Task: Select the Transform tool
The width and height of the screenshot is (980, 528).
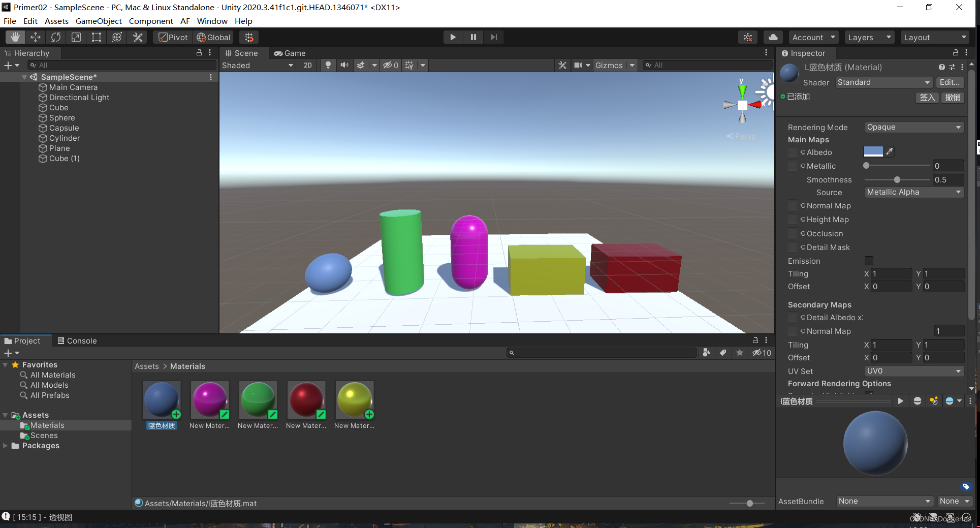Action: (117, 37)
